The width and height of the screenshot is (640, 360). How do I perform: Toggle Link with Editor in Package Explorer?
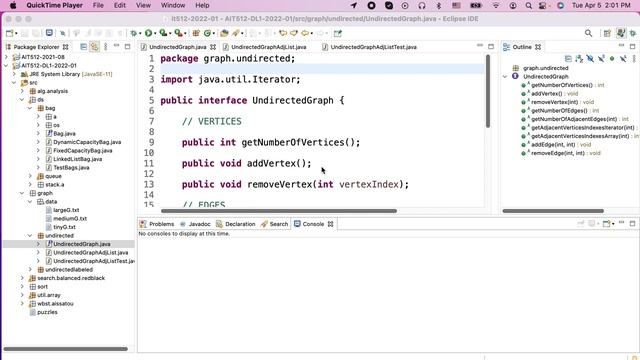point(94,47)
